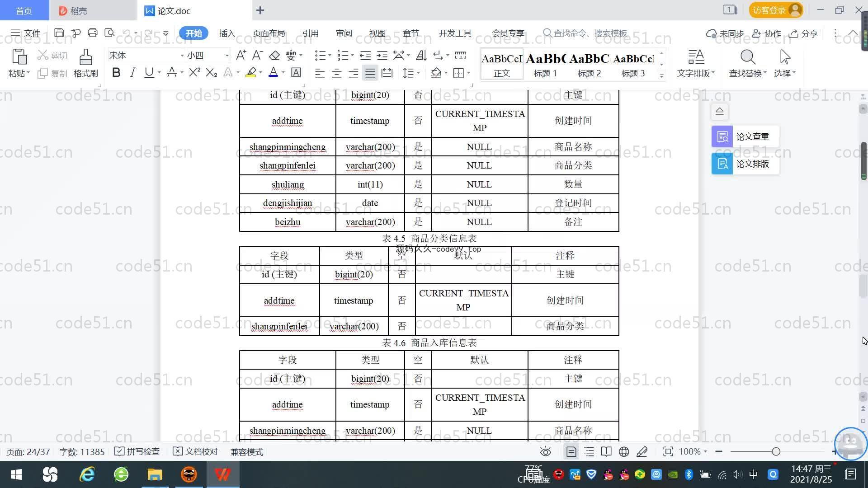
Task: Switch to 页面布局 tab
Action: point(269,33)
